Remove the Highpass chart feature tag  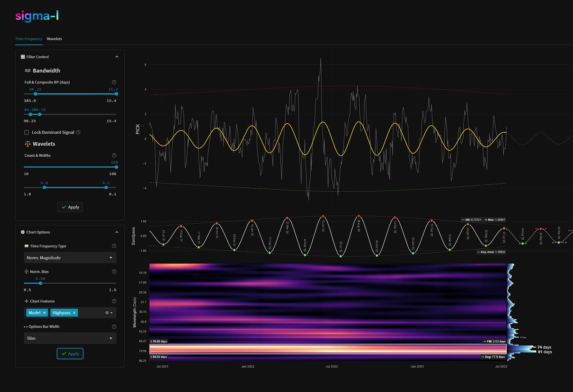click(74, 313)
